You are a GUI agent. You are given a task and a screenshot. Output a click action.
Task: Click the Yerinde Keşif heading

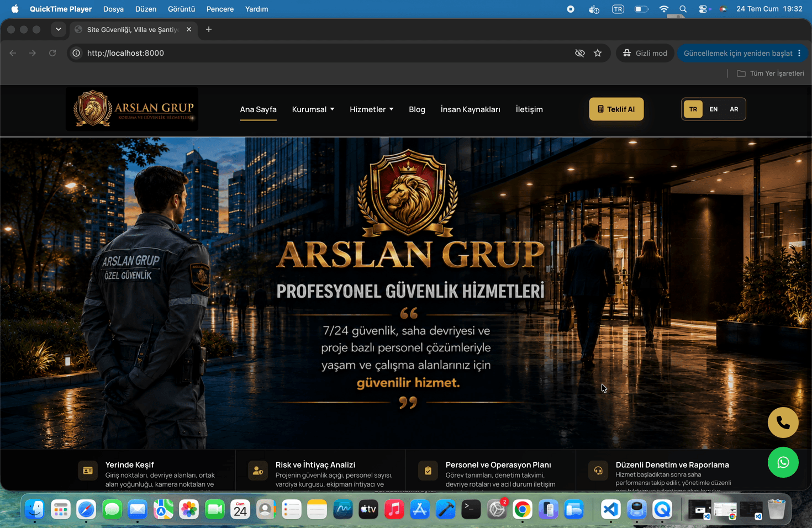[x=129, y=464]
